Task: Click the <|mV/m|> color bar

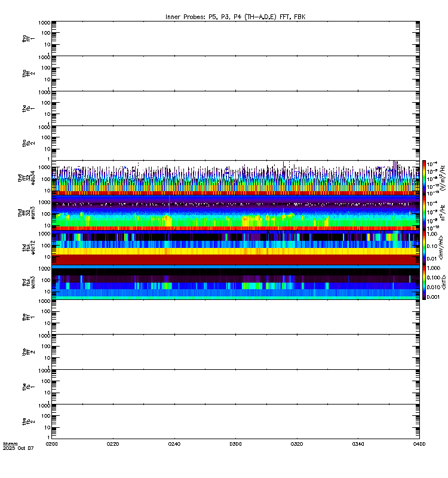Action: 424,247
